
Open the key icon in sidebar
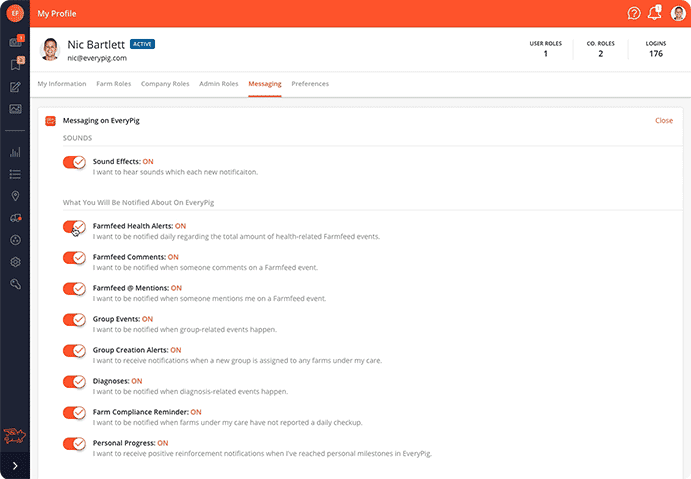(15, 284)
